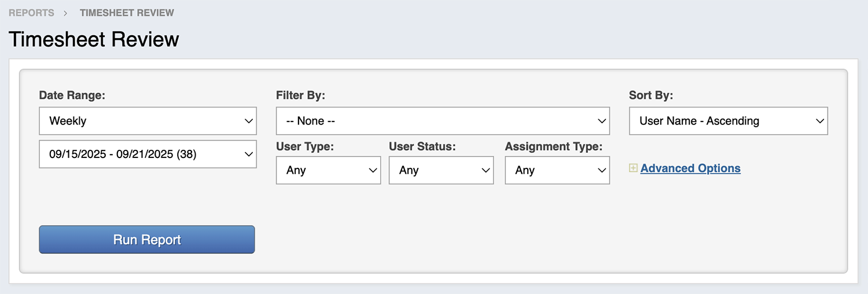Open the 09/15/2025 - 09/21/2025 period dropdown
The width and height of the screenshot is (868, 294).
[x=148, y=154]
